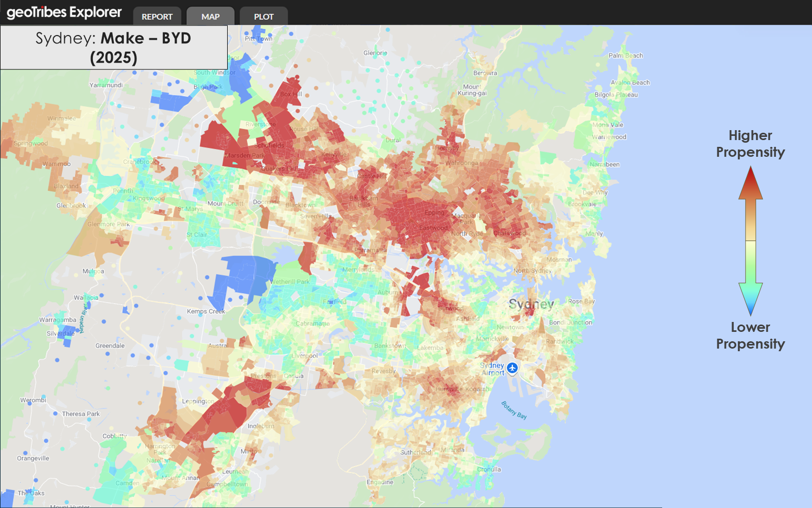Select the PLOT tab
This screenshot has width=812, height=508.
[x=264, y=16]
